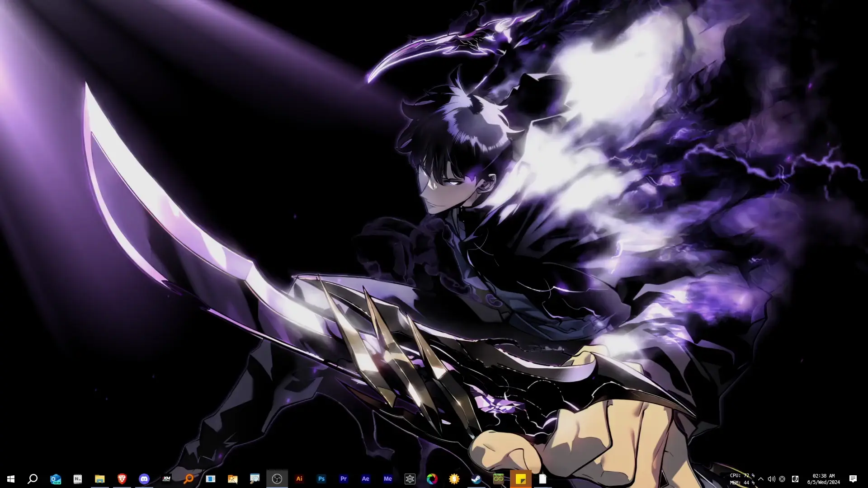Expand hidden system tray icons
Viewport: 868px width, 488px height.
pos(761,479)
